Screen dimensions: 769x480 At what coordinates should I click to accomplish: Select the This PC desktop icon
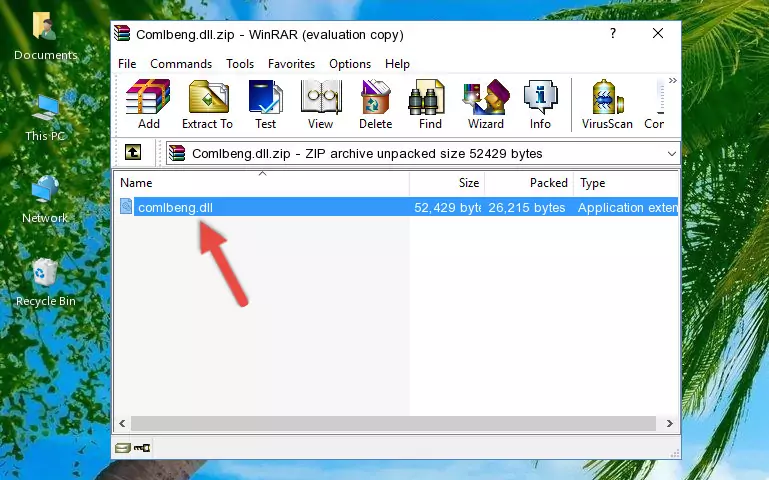(45, 118)
